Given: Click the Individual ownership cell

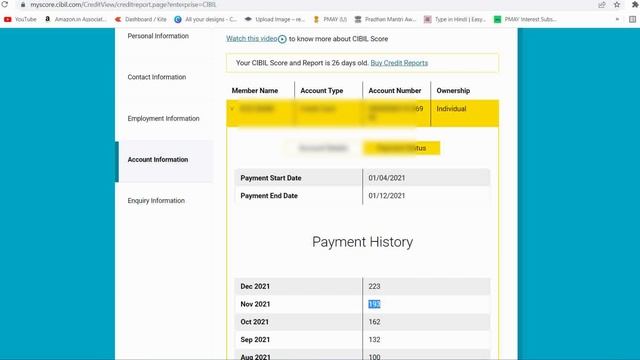Looking at the screenshot, I should [451, 109].
